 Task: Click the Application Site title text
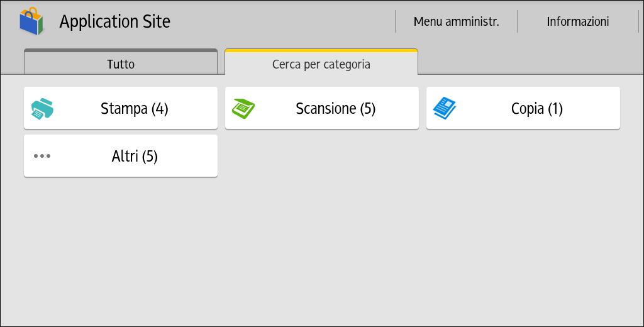point(114,21)
